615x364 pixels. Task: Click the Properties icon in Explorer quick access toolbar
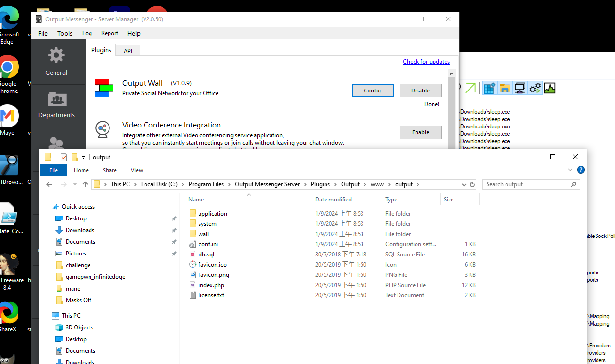click(x=64, y=157)
